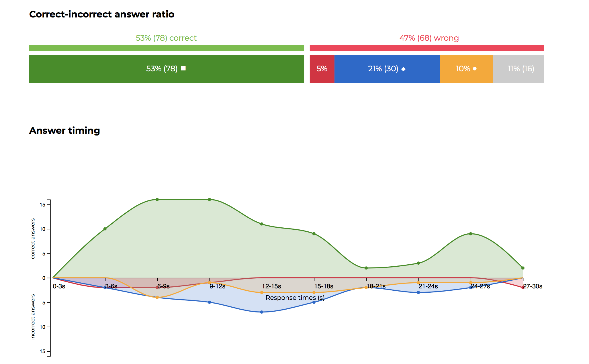
Task: Click the '9-12s' axis label
Action: [218, 286]
